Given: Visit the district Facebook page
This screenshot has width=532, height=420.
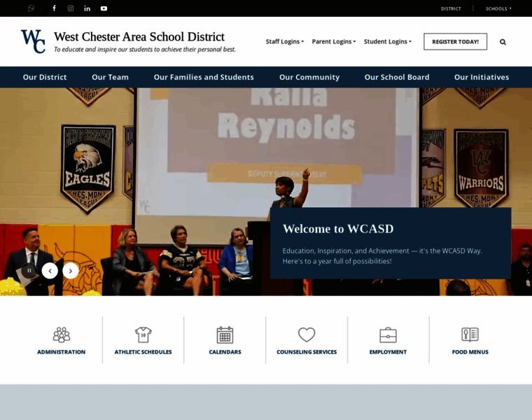Looking at the screenshot, I should click(x=55, y=8).
